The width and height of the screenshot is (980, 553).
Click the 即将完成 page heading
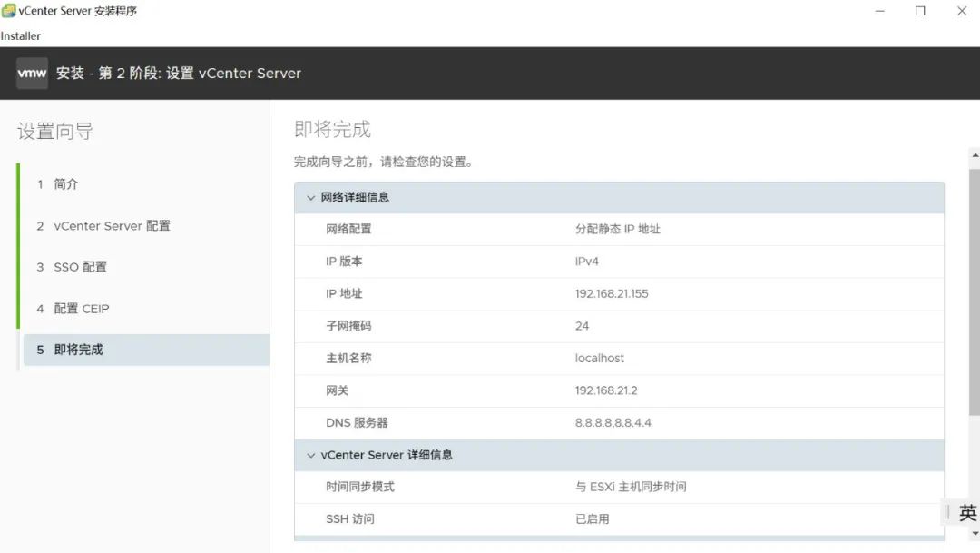(x=332, y=130)
